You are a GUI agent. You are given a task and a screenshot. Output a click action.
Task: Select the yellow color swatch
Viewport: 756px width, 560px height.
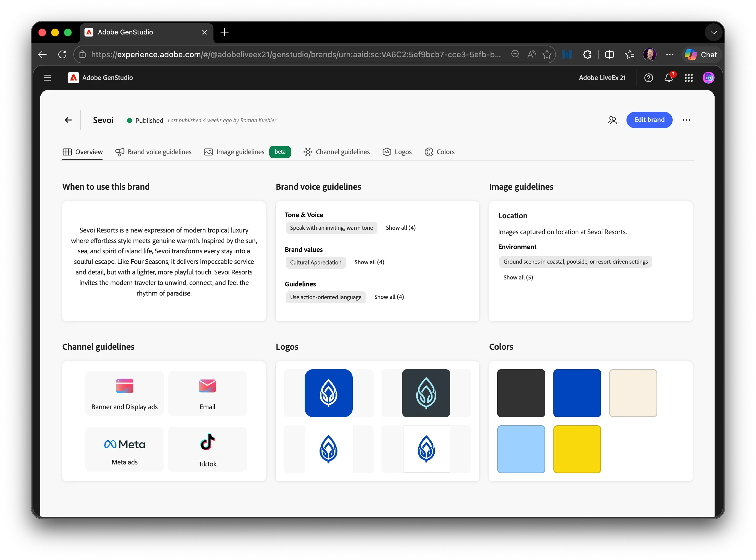click(577, 449)
